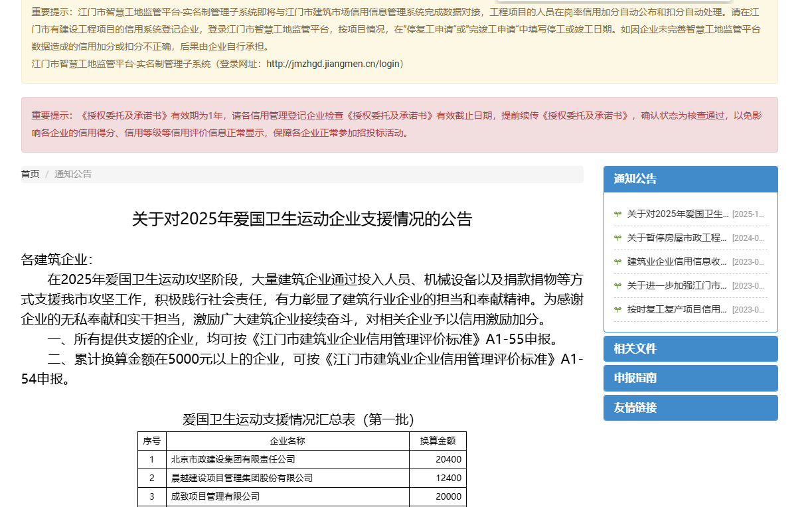The width and height of the screenshot is (812, 507).
Task: Click the 换算金额 table column header
Action: click(x=437, y=441)
